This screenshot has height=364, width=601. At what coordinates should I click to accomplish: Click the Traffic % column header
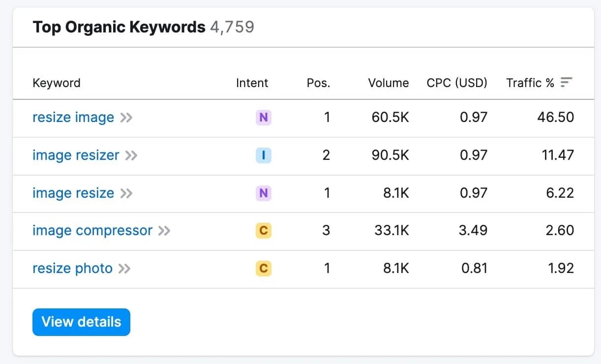click(x=530, y=83)
